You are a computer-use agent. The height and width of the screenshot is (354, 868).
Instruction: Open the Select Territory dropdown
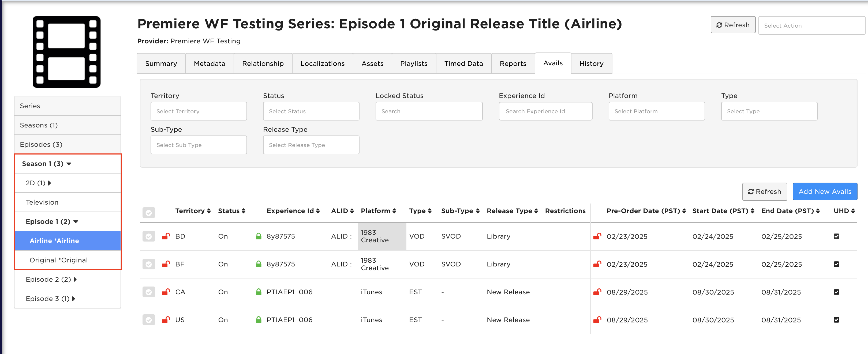(199, 111)
